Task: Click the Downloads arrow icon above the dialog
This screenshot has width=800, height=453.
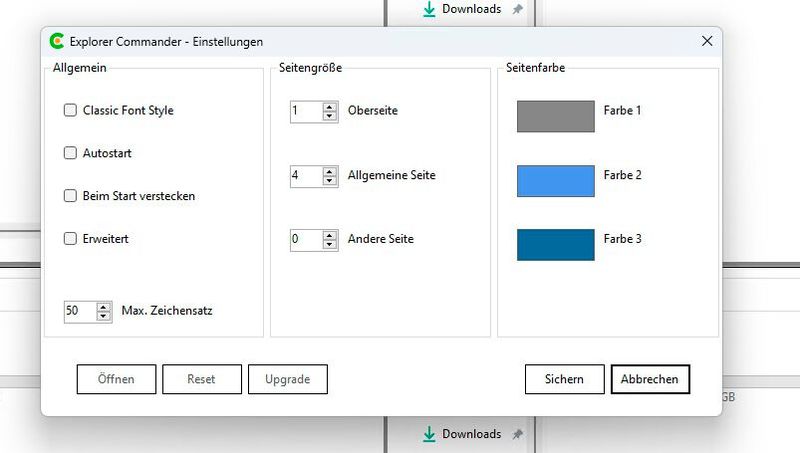Action: [x=430, y=9]
